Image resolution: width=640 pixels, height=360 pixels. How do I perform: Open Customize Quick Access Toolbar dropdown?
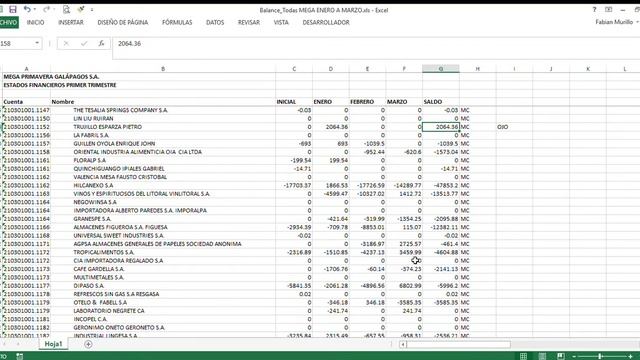[92, 9]
